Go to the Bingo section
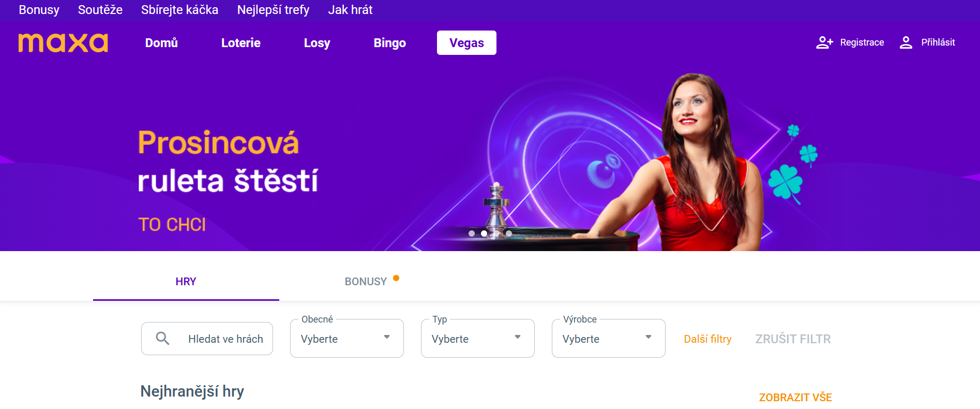 390,43
